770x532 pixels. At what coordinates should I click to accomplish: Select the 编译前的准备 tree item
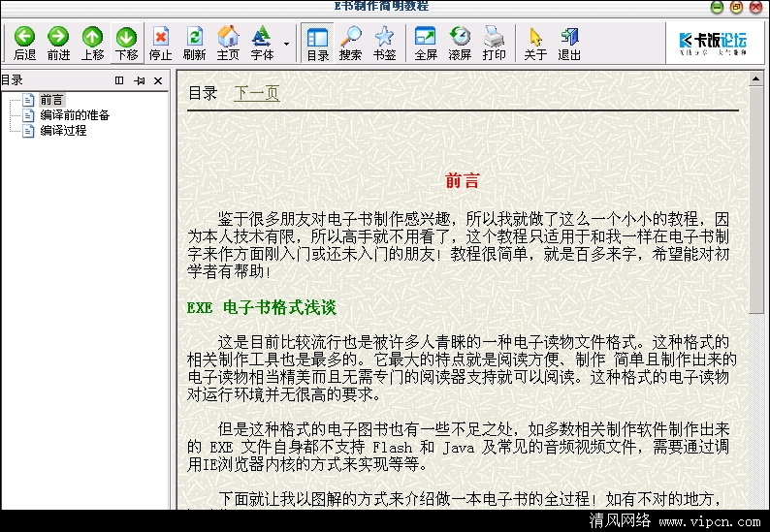[x=75, y=115]
